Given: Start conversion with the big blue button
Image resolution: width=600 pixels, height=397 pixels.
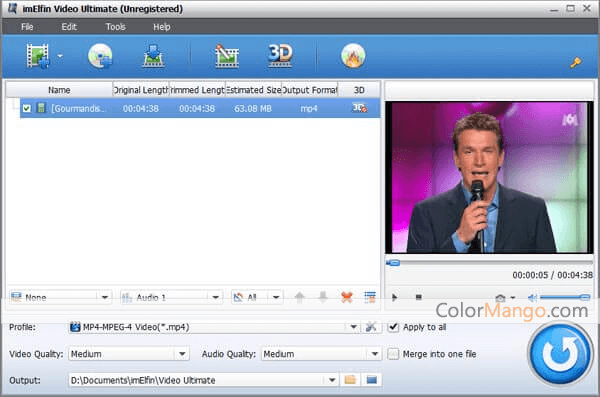Looking at the screenshot, I should click(560, 354).
